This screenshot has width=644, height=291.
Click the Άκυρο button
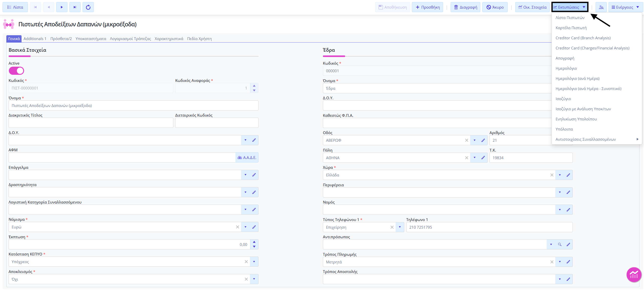click(x=495, y=7)
